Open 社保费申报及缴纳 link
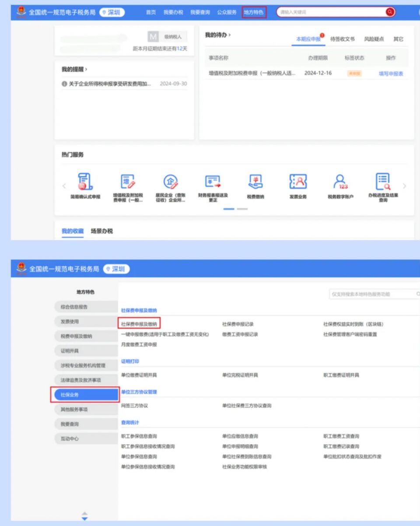 [140, 324]
